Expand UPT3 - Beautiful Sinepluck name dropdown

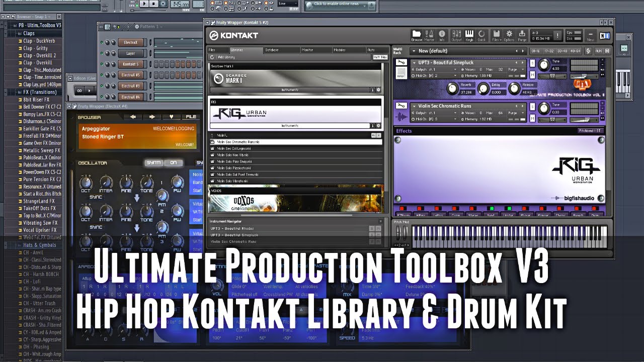point(414,62)
